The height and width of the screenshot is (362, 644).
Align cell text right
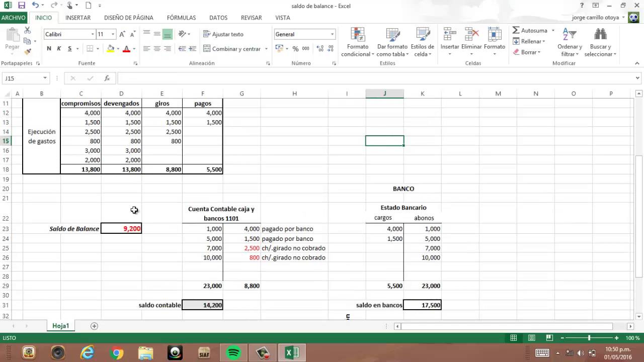click(x=168, y=49)
